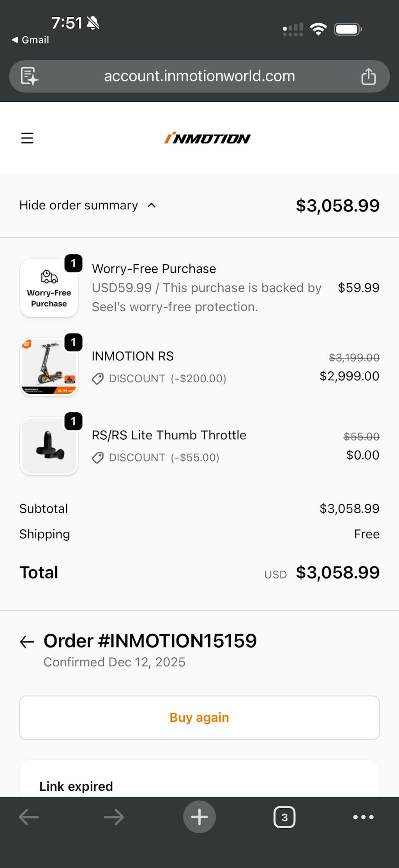Image resolution: width=399 pixels, height=868 pixels.
Task: Tap the page reader icon in address bar
Action: (x=29, y=76)
